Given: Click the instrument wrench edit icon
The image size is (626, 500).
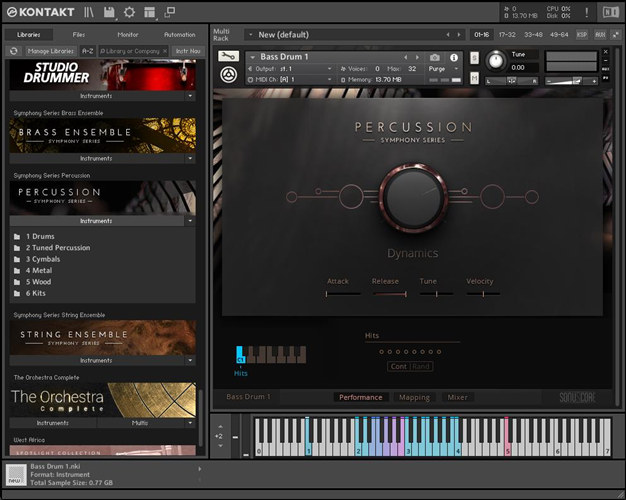Looking at the screenshot, I should click(x=227, y=58).
